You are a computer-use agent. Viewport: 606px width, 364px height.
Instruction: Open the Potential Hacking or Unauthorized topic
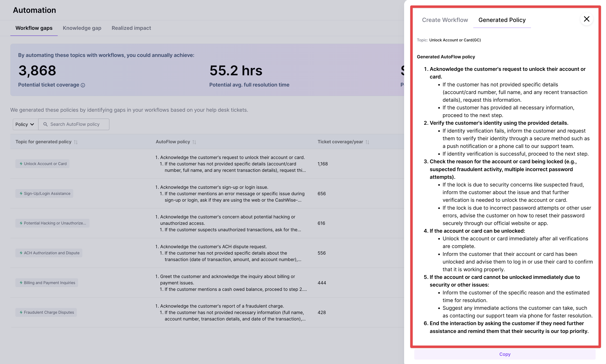coord(52,223)
